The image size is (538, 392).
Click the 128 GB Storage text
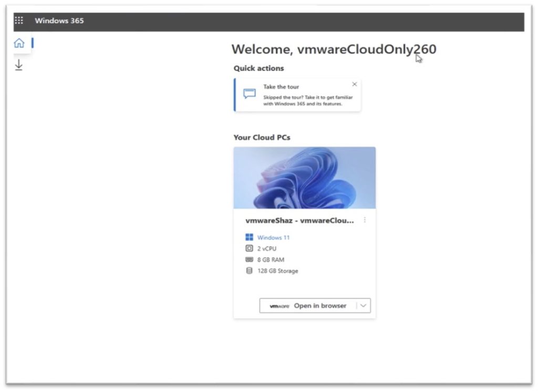277,271
